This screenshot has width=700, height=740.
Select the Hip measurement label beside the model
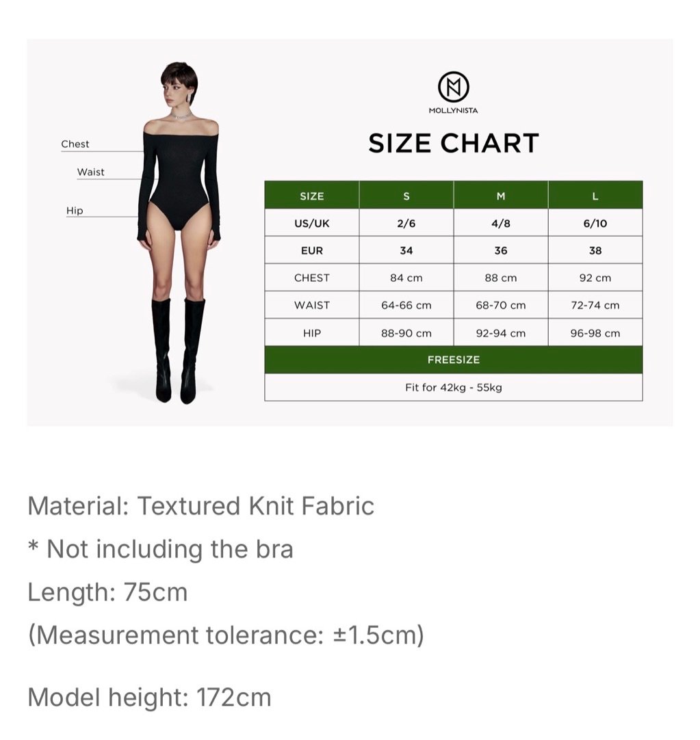click(x=75, y=211)
